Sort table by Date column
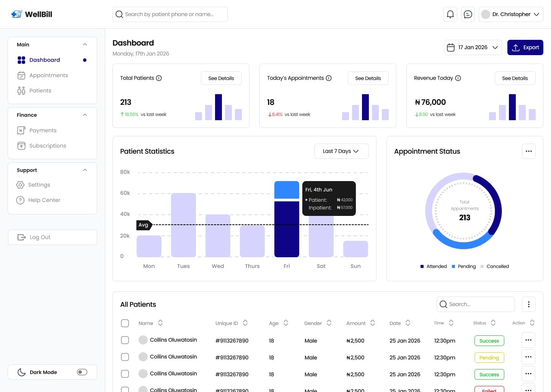 coord(408,323)
